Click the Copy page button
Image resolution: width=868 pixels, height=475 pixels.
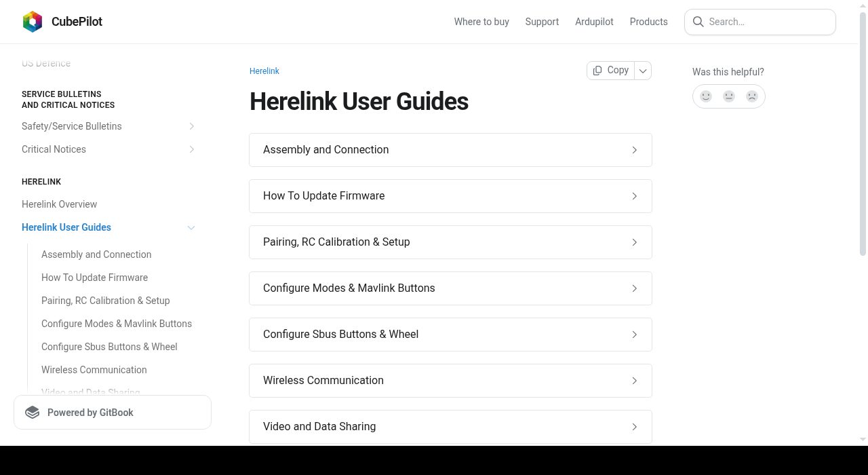coord(610,71)
